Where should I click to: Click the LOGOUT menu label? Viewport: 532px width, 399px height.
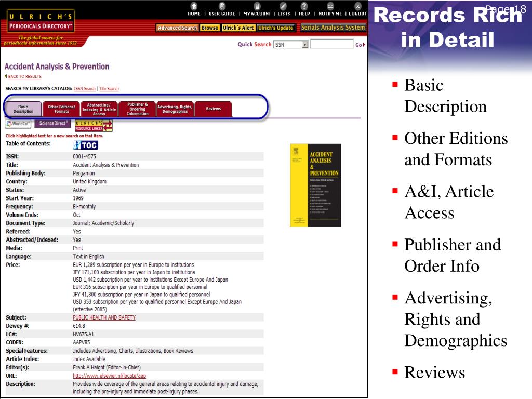pos(358,14)
